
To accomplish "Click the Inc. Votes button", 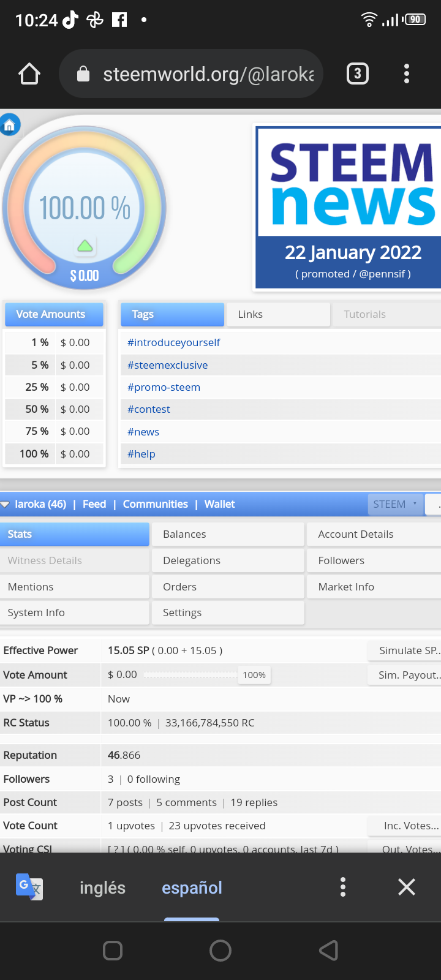I will pos(404,826).
